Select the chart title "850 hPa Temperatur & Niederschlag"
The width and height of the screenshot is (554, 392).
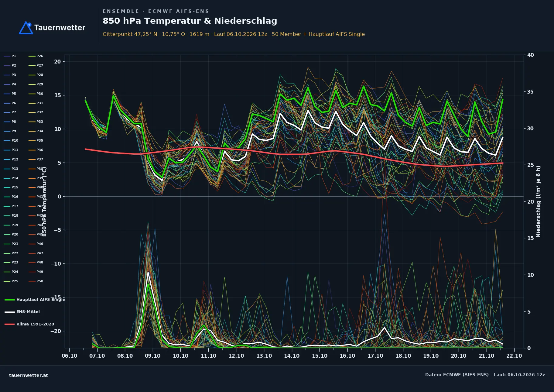[190, 21]
